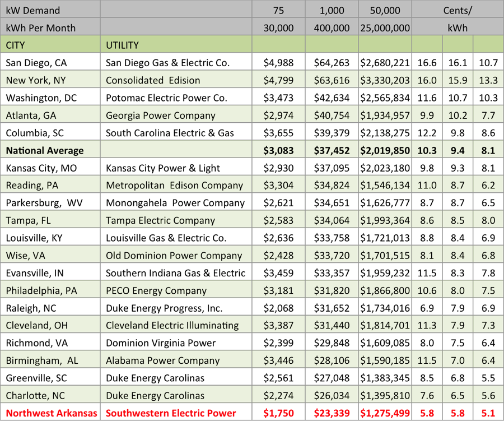This screenshot has height=421, width=504.
Task: Select the 'Charlotte, NC' city cell
Action: click(50, 395)
